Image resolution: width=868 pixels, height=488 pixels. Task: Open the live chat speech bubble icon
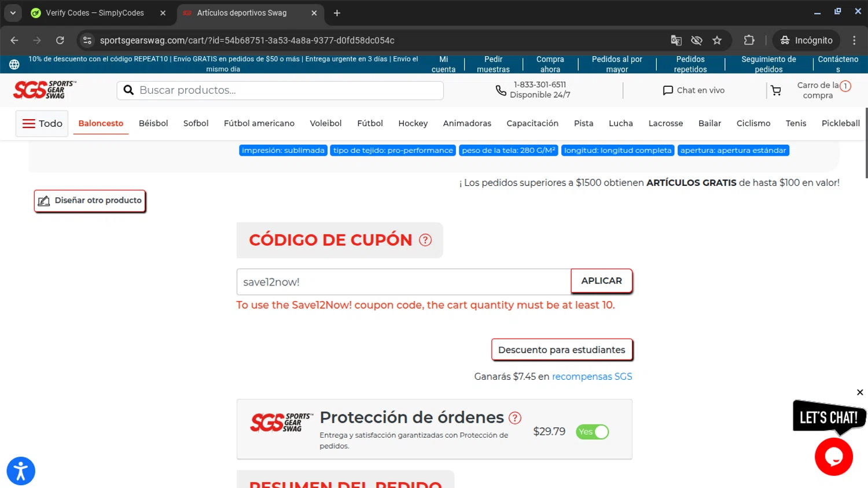(x=668, y=90)
